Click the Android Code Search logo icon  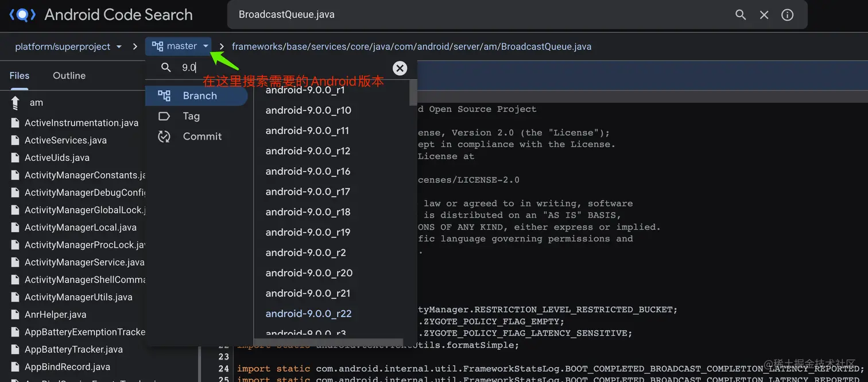(x=22, y=14)
